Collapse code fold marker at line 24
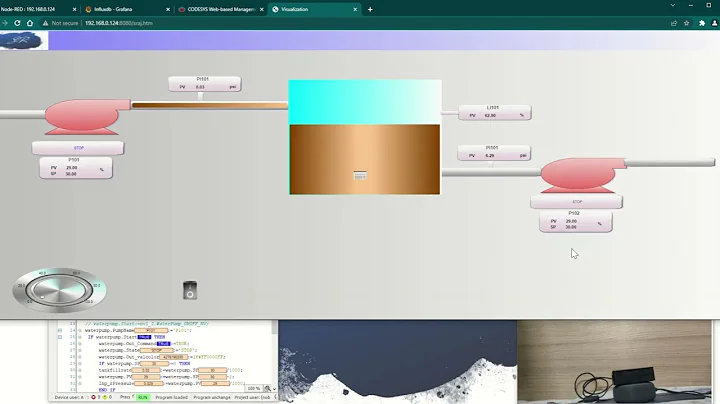720x404 pixels. [60, 330]
